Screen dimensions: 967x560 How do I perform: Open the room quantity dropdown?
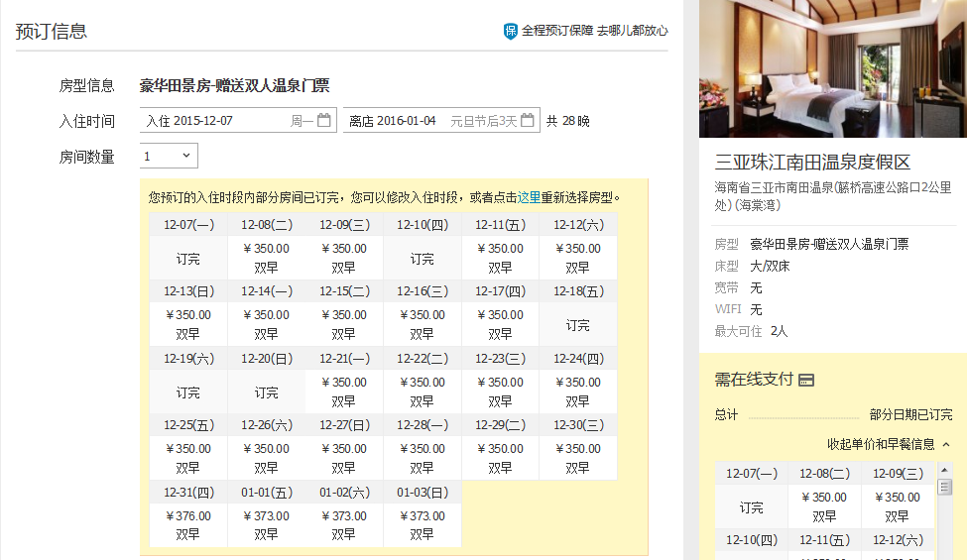169,156
